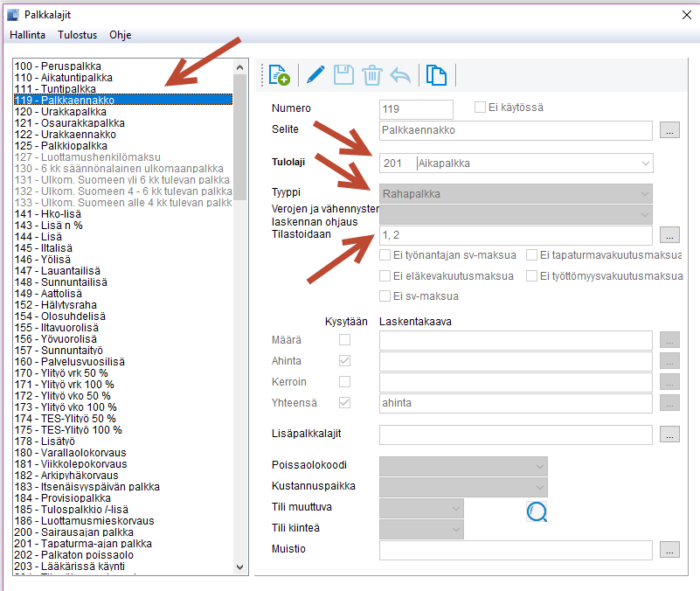This screenshot has width=700, height=591.
Task: Open the Hallinta menu
Action: tap(27, 36)
